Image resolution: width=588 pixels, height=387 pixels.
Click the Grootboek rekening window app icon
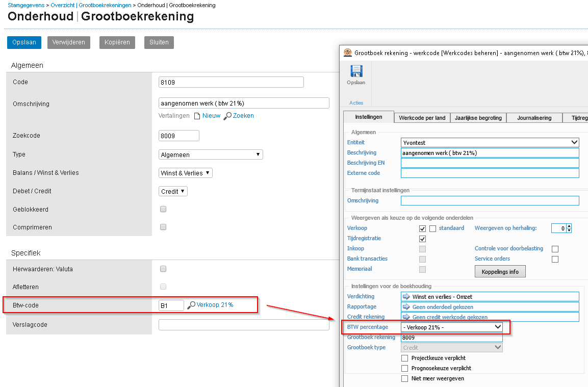[x=348, y=53]
